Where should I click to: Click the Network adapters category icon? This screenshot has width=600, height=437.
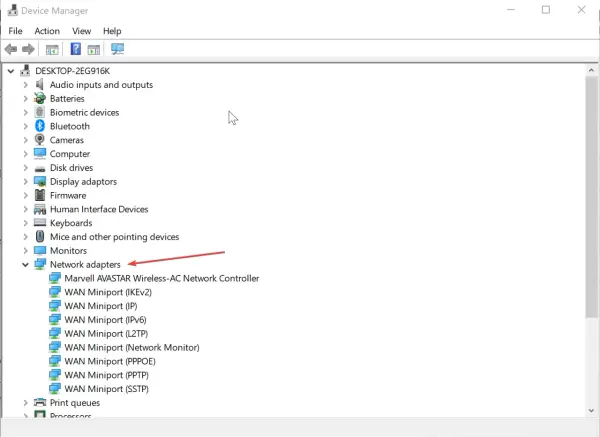click(40, 264)
